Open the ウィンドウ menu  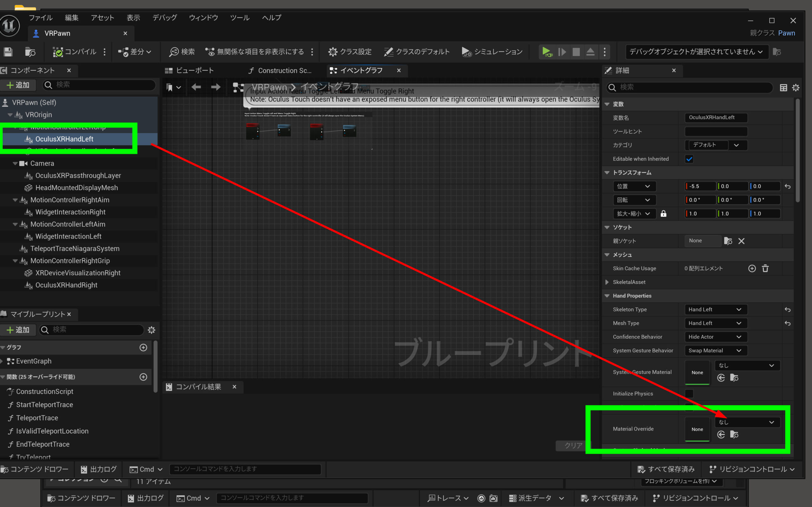pos(203,18)
